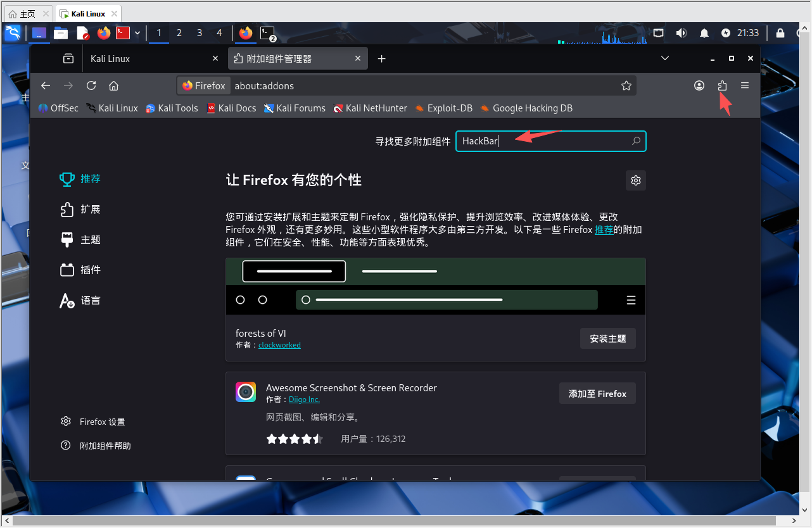Select the 扩展 sidebar category
The width and height of the screenshot is (812, 528).
[81, 209]
